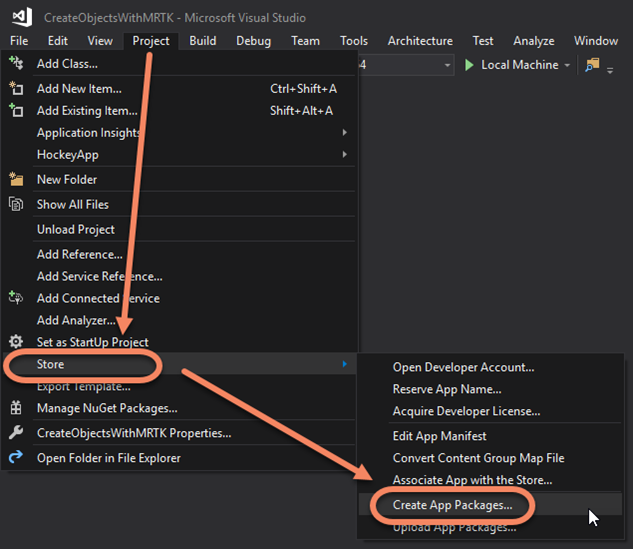
Task: Choose Add Connected Service
Action: [180, 298]
